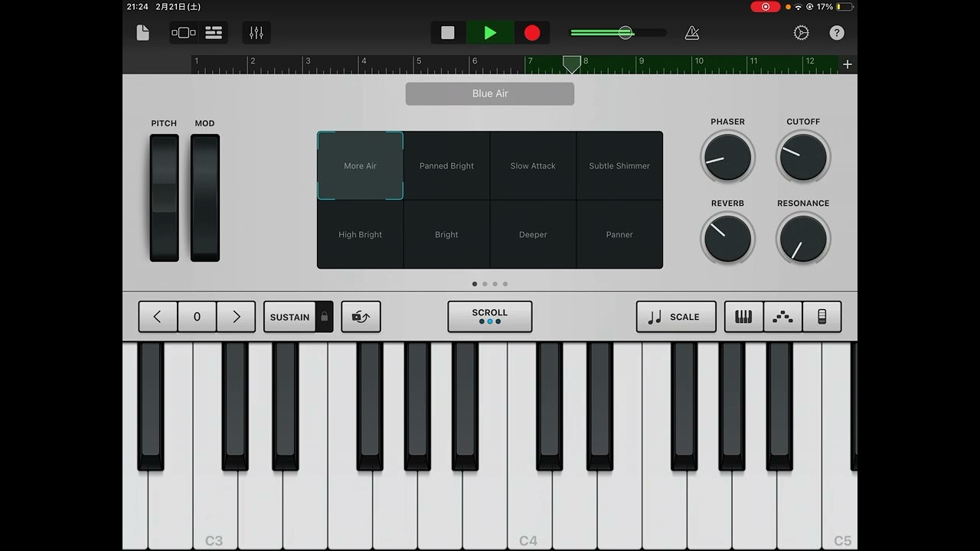Open the arpeggiator settings
Screen dimensions: 980x551
(361, 317)
